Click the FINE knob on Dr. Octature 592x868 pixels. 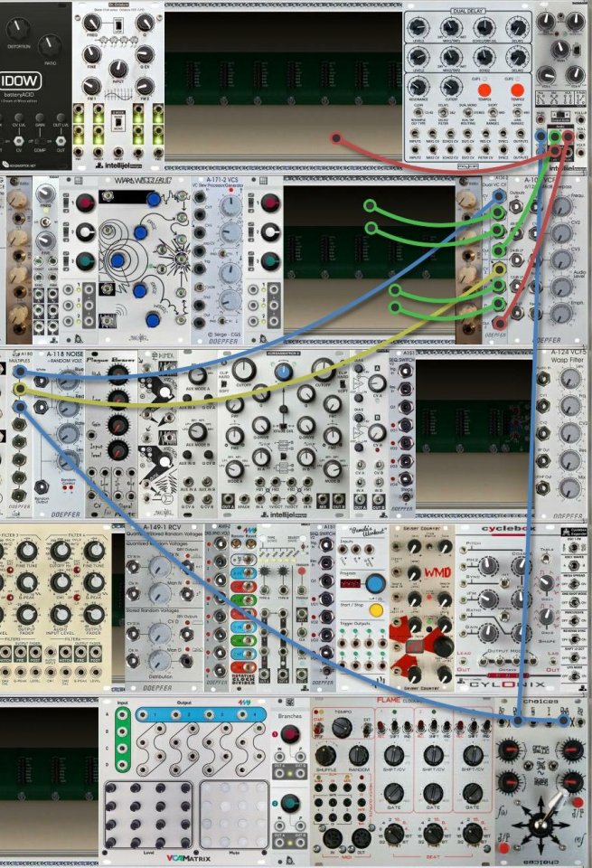pyautogui.click(x=92, y=54)
